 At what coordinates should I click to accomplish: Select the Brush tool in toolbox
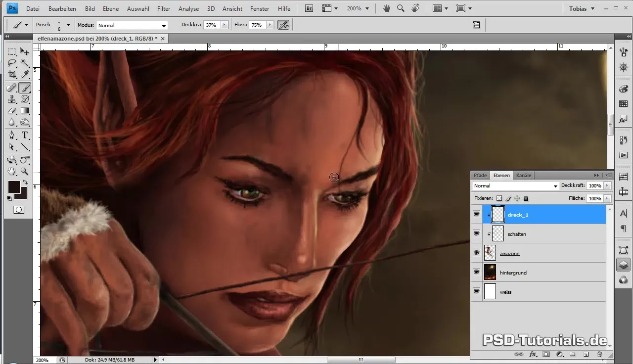[25, 88]
